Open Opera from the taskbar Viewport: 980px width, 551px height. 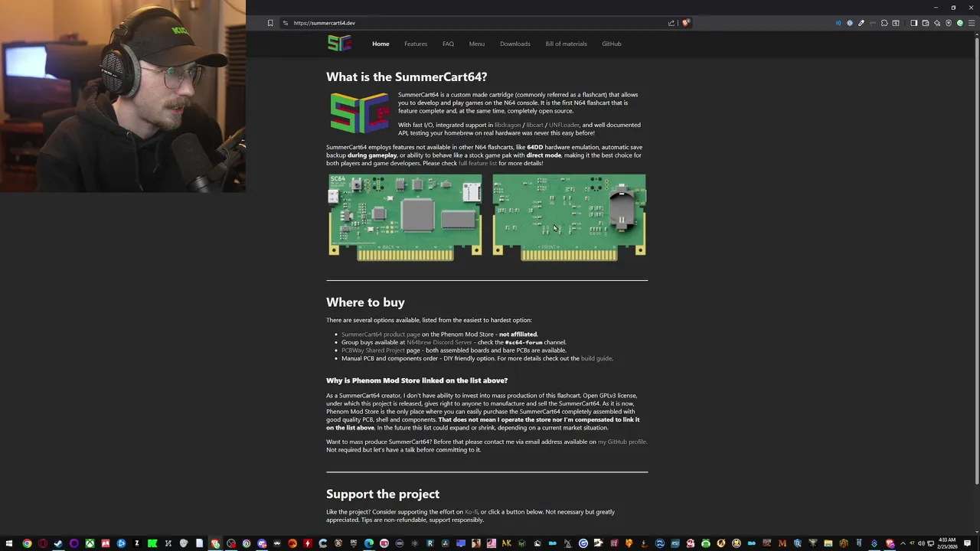pyautogui.click(x=43, y=543)
